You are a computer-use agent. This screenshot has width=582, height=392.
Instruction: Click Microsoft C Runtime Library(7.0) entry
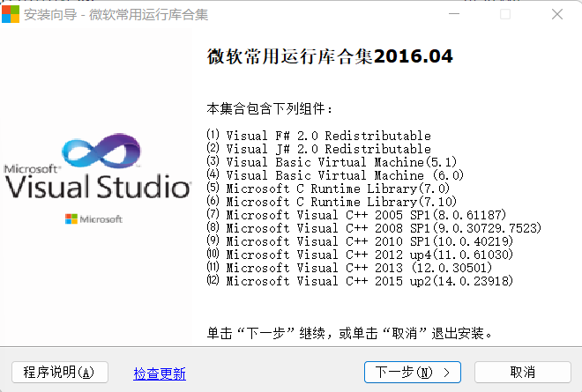[328, 189]
